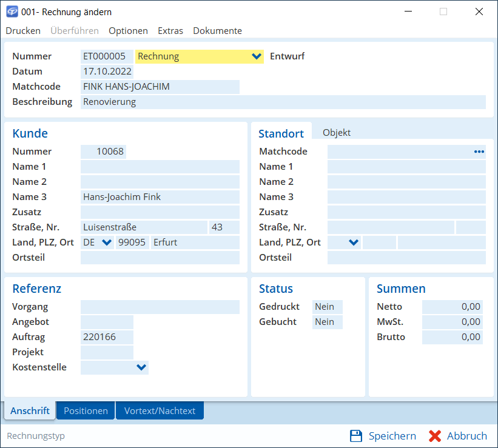Click the Datum field

click(x=107, y=72)
